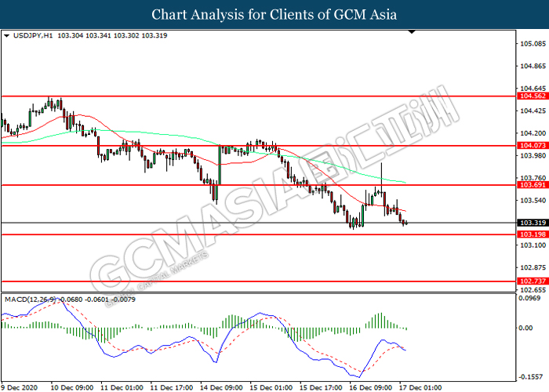Click the time label 15 Dec 17:00

(x=320, y=387)
